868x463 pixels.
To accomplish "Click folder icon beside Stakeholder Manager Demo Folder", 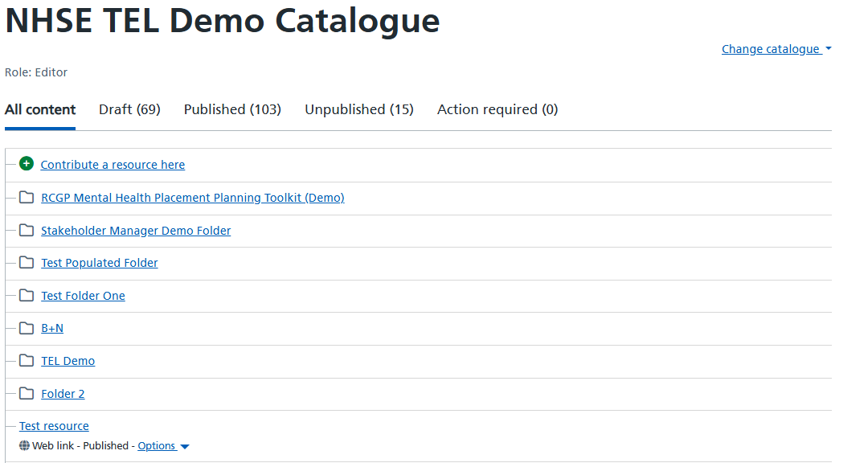I will [27, 230].
